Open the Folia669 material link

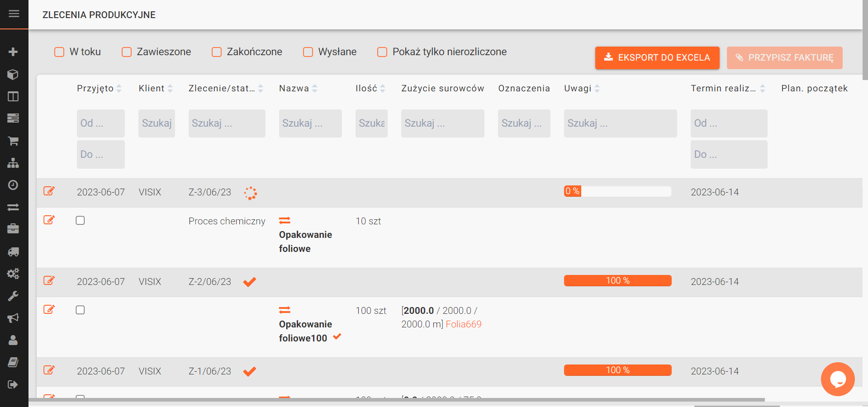[x=463, y=324]
